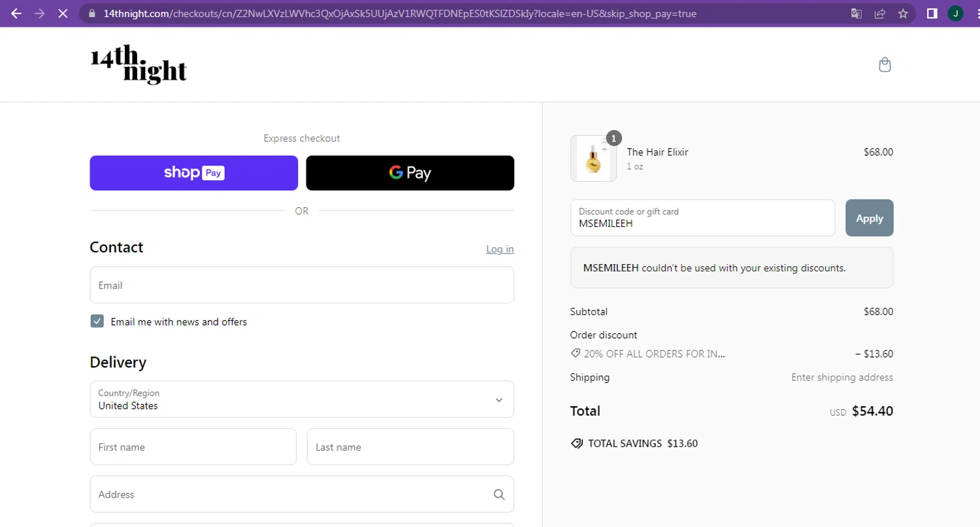The width and height of the screenshot is (980, 527).
Task: Click the Express checkout label
Action: (x=302, y=138)
